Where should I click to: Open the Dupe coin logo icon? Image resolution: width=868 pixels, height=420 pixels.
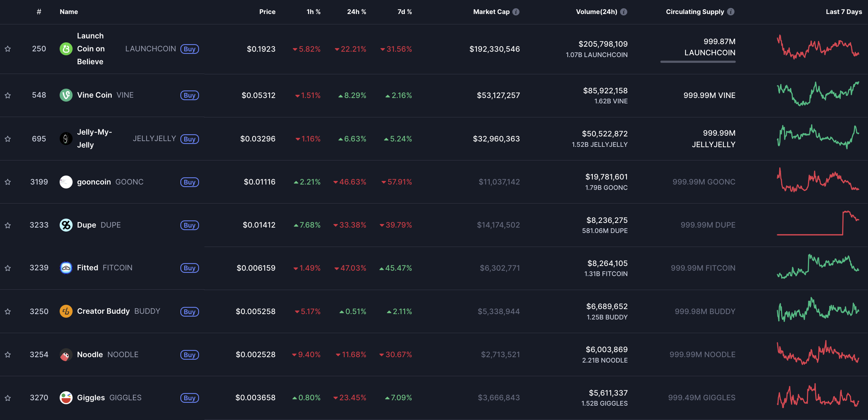[x=66, y=225]
